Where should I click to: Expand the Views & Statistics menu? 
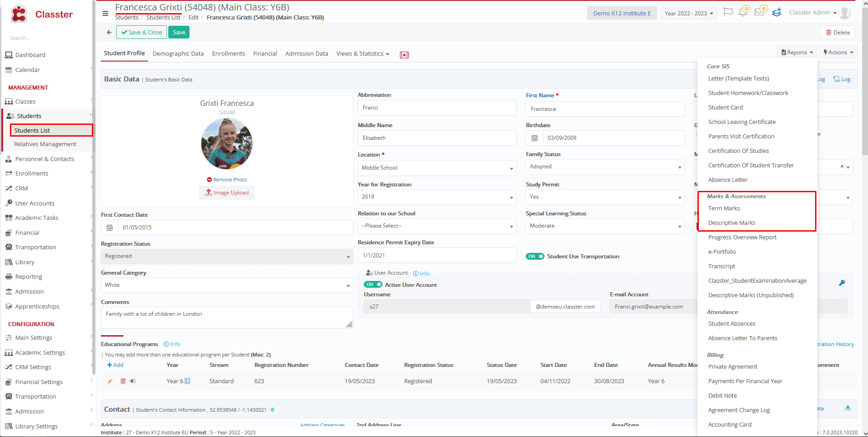click(363, 54)
